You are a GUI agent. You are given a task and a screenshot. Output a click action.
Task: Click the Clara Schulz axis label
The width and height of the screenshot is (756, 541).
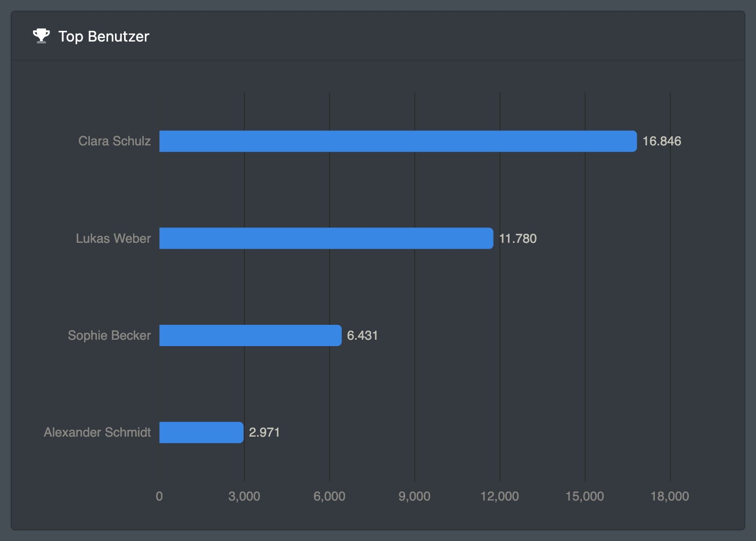pyautogui.click(x=114, y=141)
